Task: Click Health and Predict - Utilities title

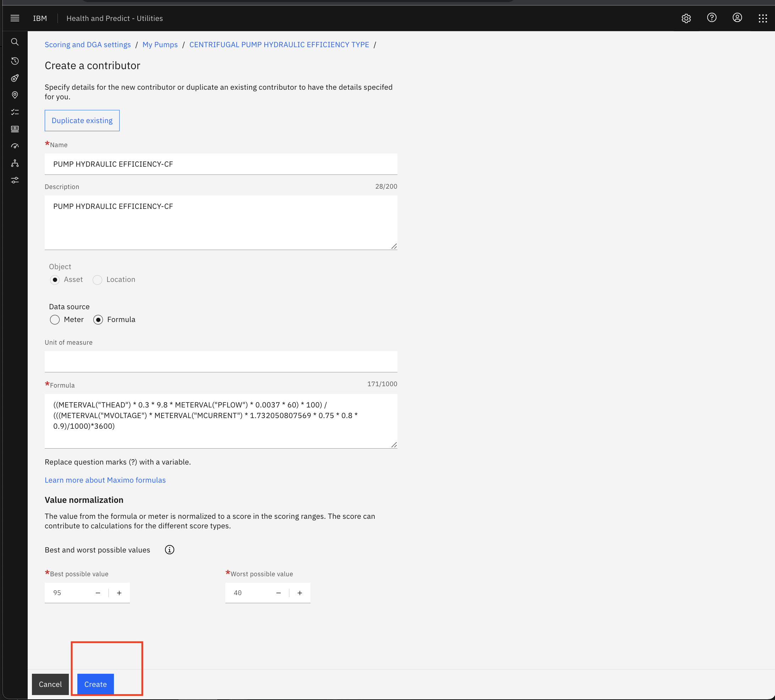Action: 115,18
